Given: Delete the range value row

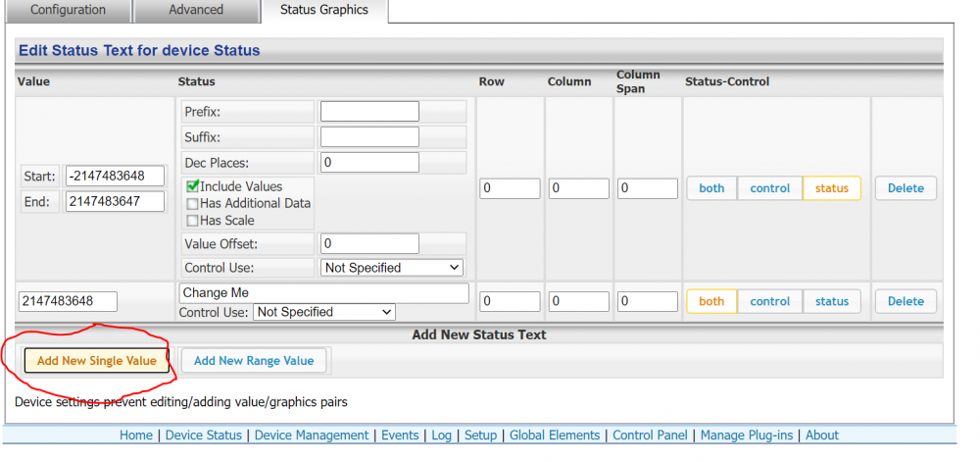Looking at the screenshot, I should [905, 188].
